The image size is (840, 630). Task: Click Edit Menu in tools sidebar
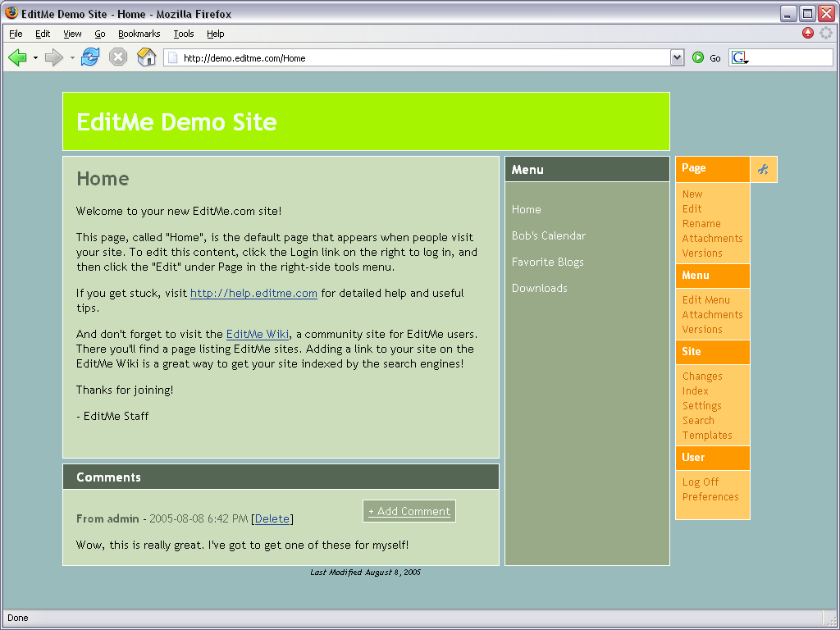(706, 300)
